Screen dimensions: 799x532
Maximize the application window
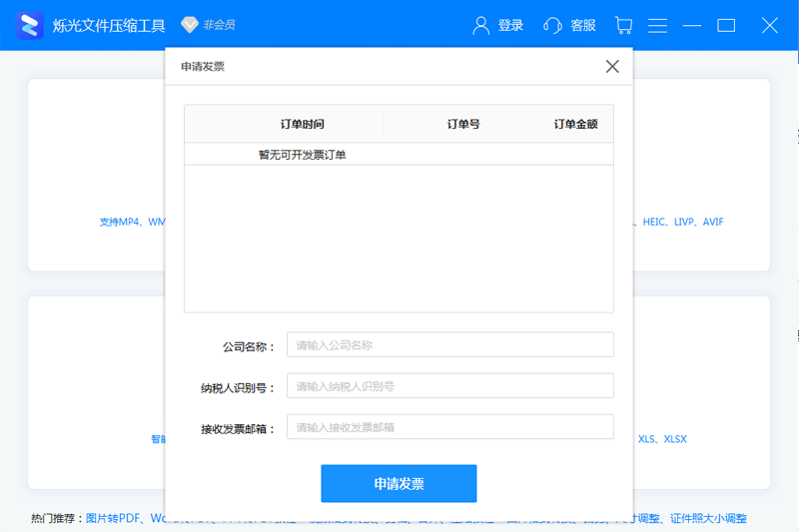(726, 25)
